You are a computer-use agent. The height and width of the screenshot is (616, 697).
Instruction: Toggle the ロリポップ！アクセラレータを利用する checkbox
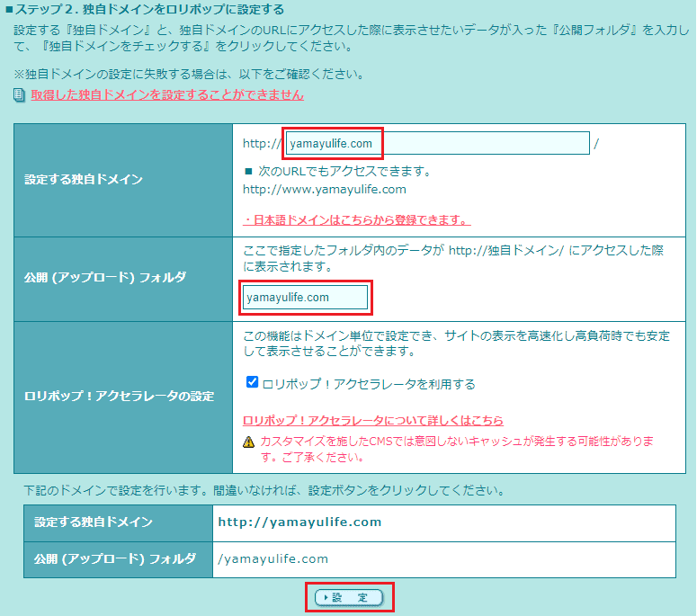click(253, 382)
